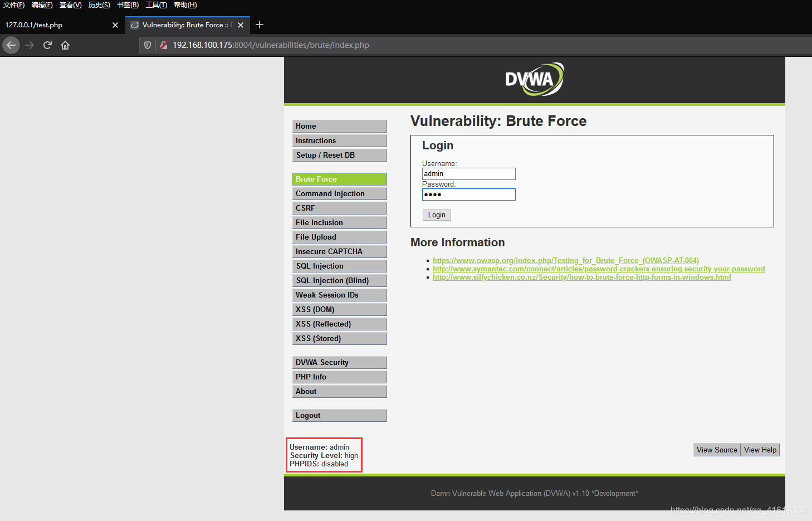Click the 'More Information' heading

tap(458, 242)
